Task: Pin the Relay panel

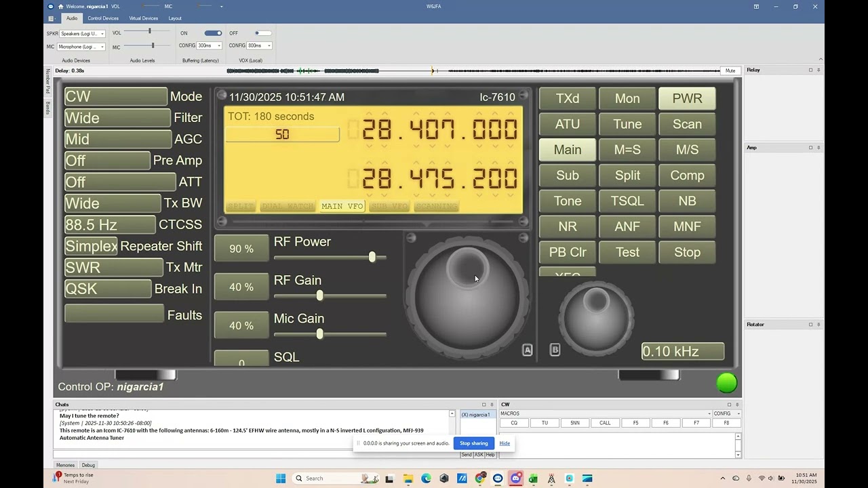Action: tap(818, 70)
